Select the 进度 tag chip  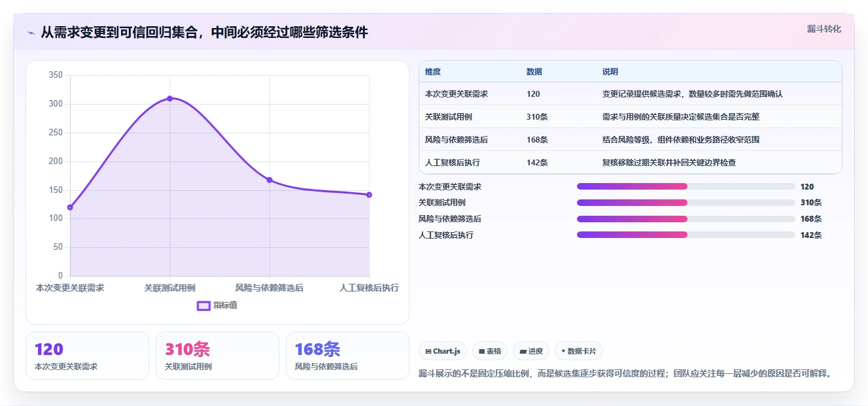tap(531, 351)
